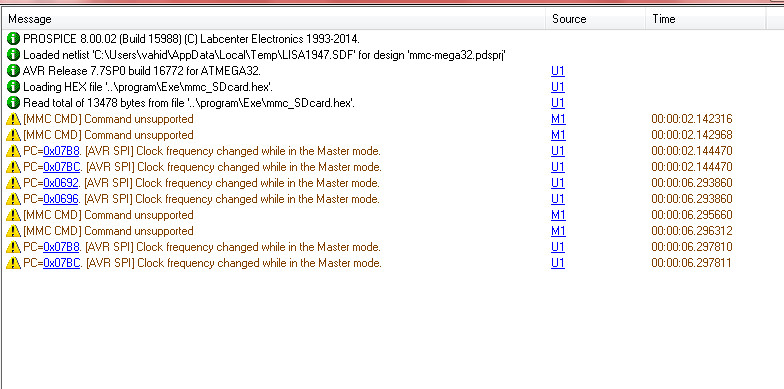The height and width of the screenshot is (389, 784).
Task: Click the U1 source link on the AVR Release row
Action: pos(558,71)
